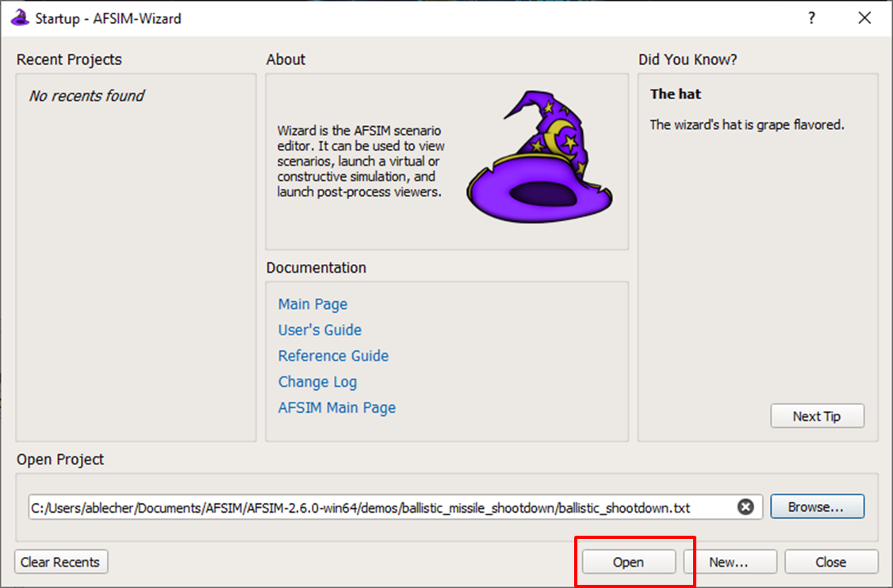893x588 pixels.
Task: Click the 'Did You Know?' heading
Action: pos(688,59)
